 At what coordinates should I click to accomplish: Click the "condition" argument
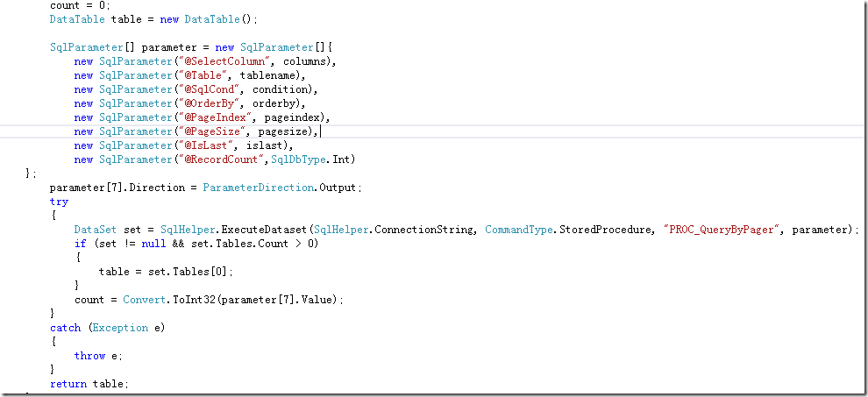[x=280, y=89]
